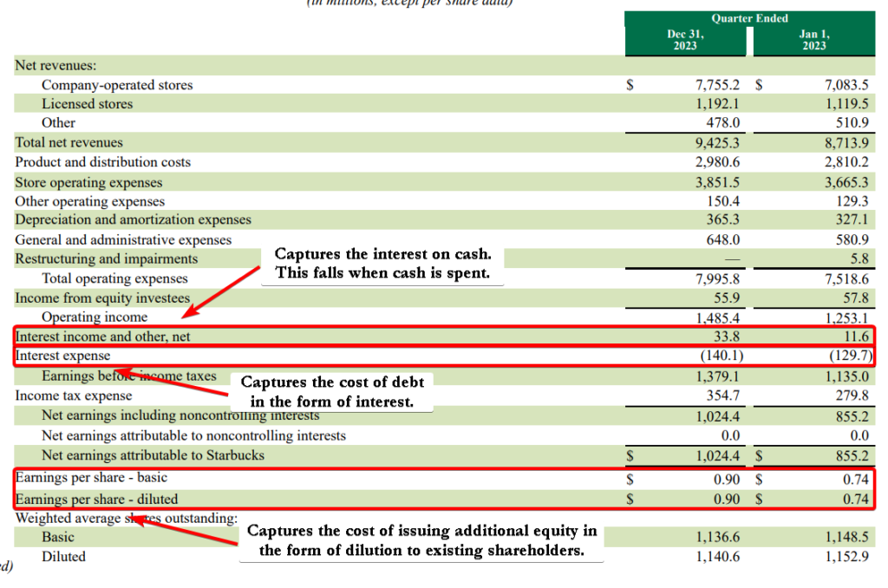Click depreciation and amortization value 365.3

(723, 219)
